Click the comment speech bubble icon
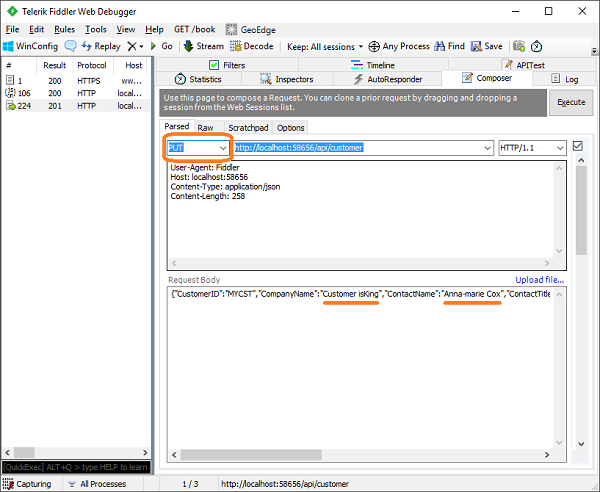This screenshot has height=492, width=600. tap(70, 46)
